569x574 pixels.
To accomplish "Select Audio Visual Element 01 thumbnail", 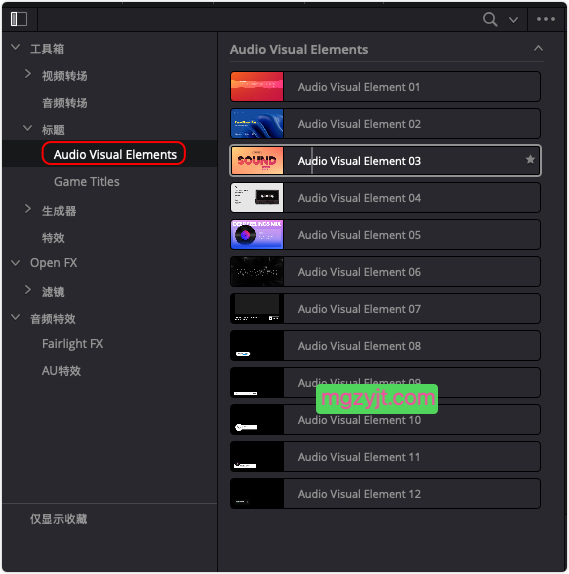I will (257, 86).
